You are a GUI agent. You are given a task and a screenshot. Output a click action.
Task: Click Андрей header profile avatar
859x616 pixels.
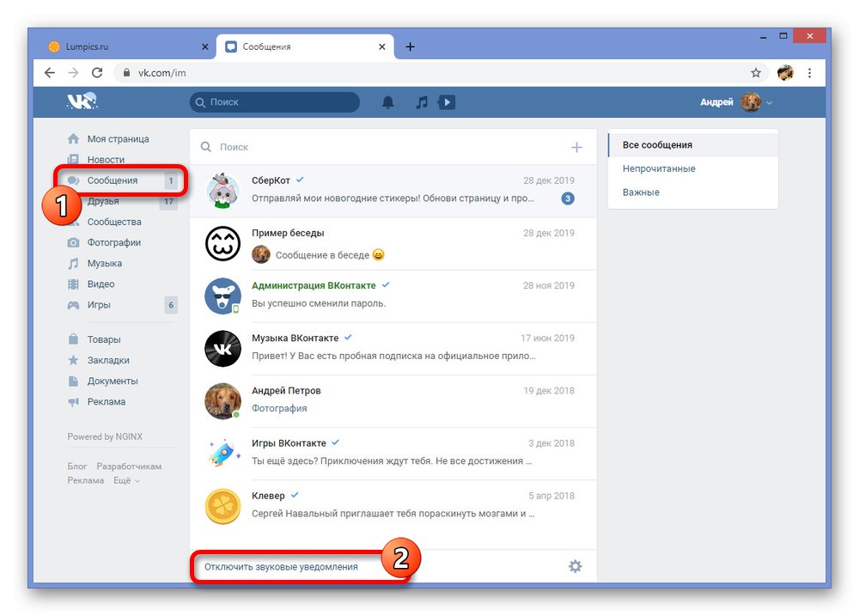(x=751, y=102)
